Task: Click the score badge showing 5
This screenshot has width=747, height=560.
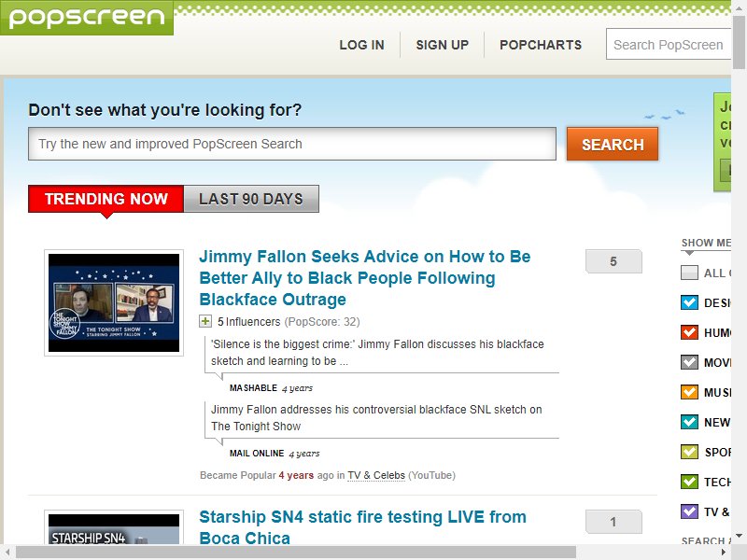Action: [x=613, y=261]
